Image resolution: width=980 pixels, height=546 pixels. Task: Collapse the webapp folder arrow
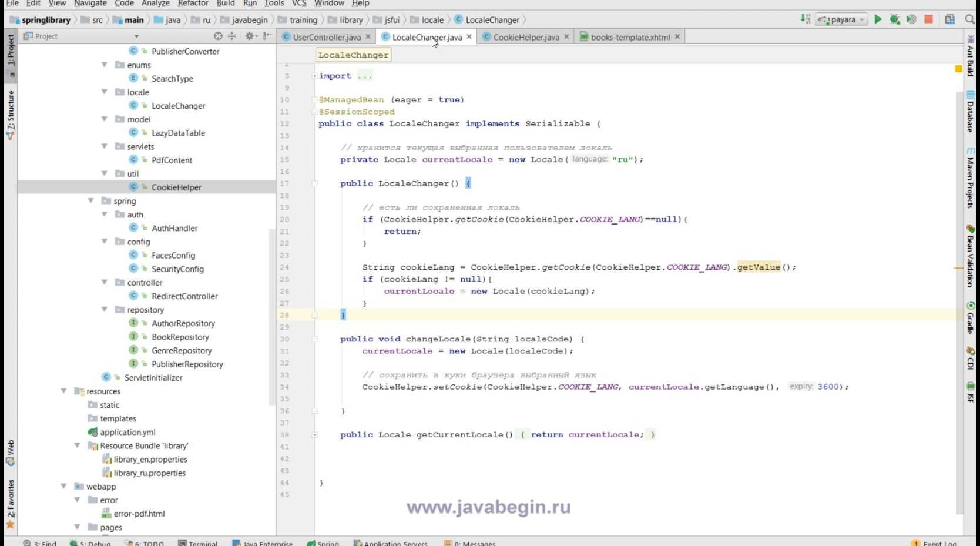pos(64,486)
